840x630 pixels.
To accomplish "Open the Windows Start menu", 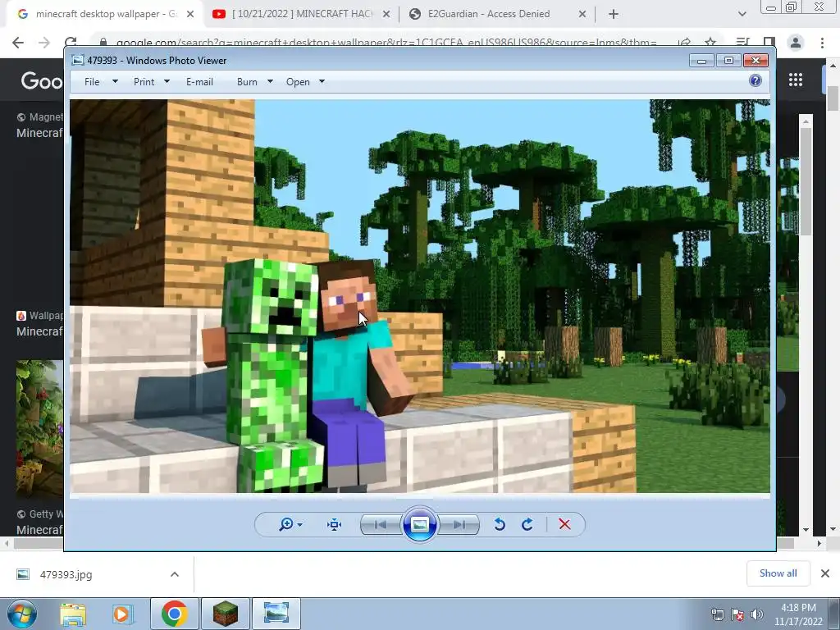I will 22,614.
